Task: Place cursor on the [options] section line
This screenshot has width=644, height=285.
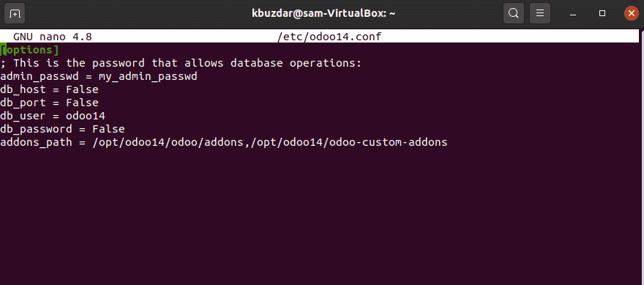Action: [29, 50]
